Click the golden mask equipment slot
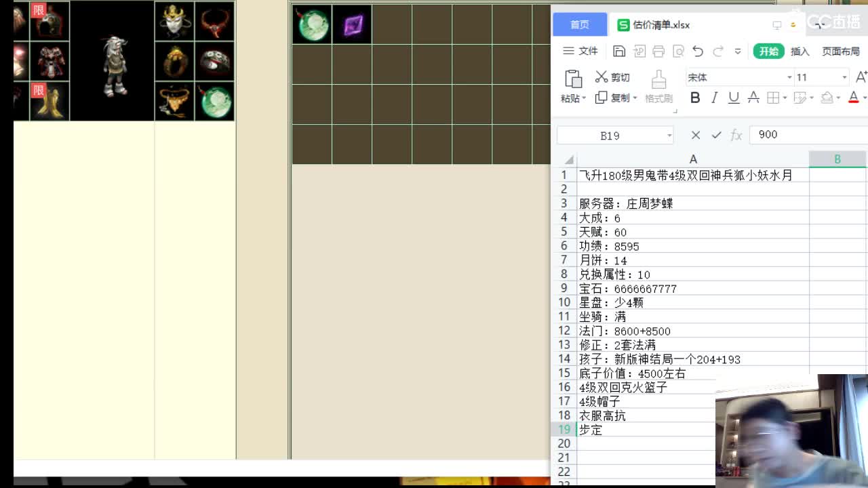 [x=174, y=21]
